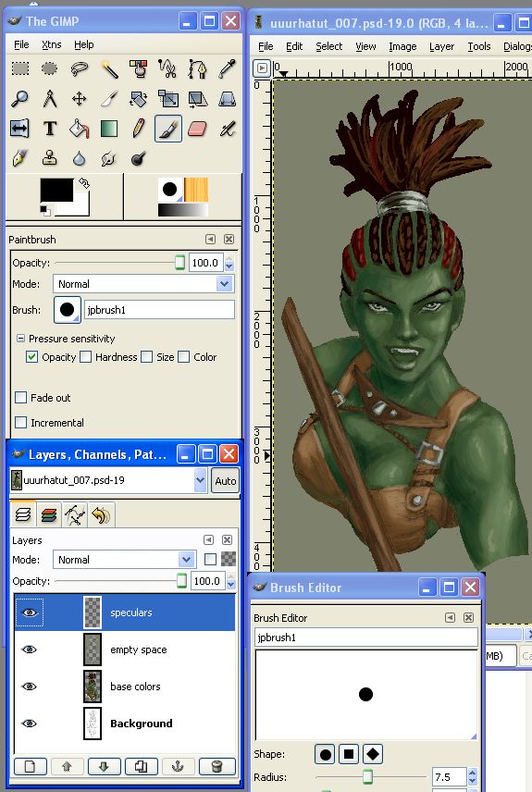Viewport: 532px width, 792px height.
Task: Select the Smudge tool
Action: tap(108, 159)
